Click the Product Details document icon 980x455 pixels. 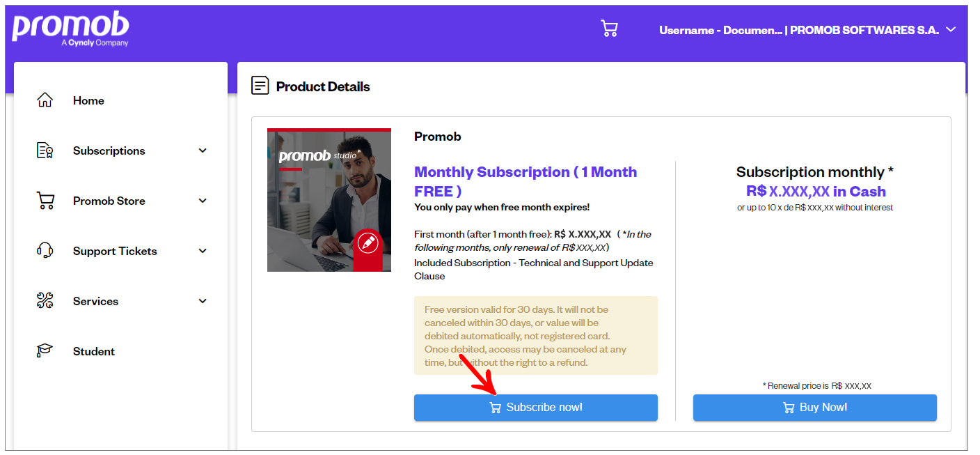pyautogui.click(x=260, y=86)
